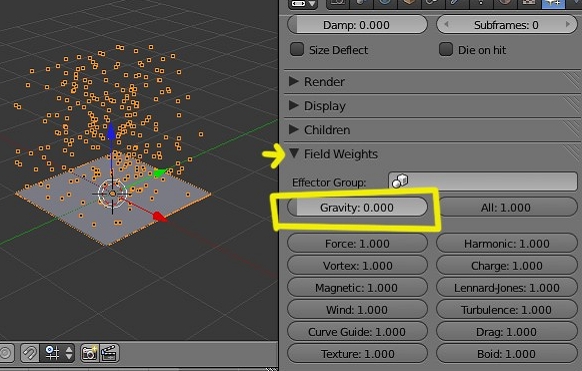Switch to the Object orange cube tab
Screen dimensions: 582x371
(409, 3)
